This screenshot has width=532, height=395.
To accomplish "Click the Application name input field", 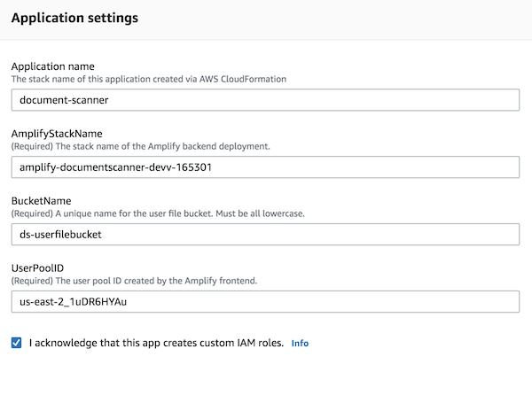I will pyautogui.click(x=264, y=100).
